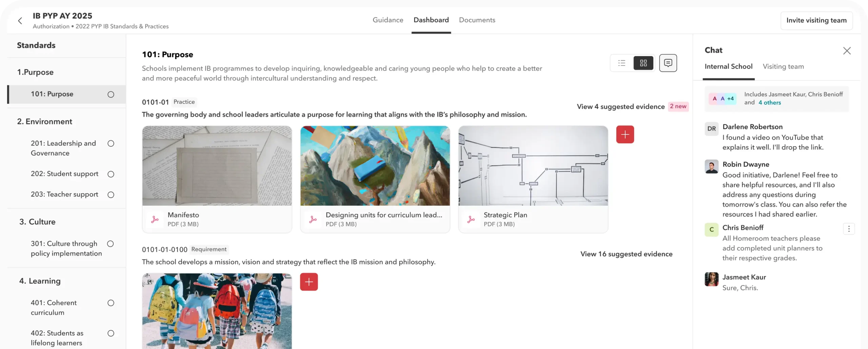Click the participant avatars group with +4

(723, 98)
